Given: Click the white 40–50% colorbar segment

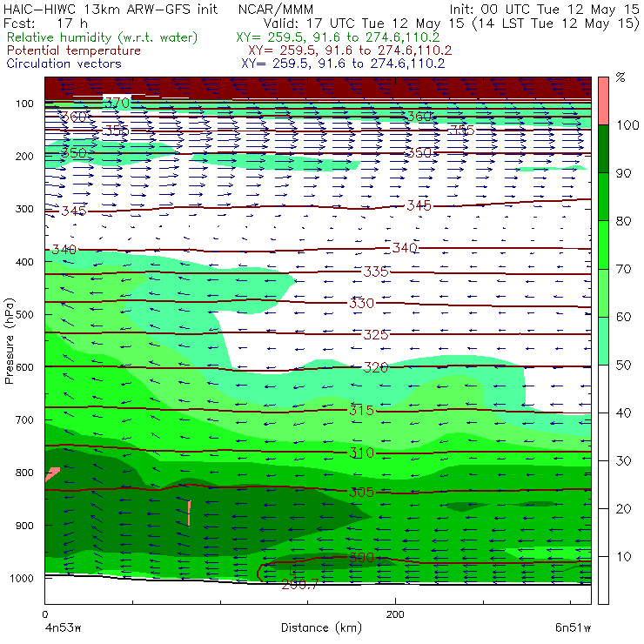Looking at the screenshot, I should click(x=603, y=388).
